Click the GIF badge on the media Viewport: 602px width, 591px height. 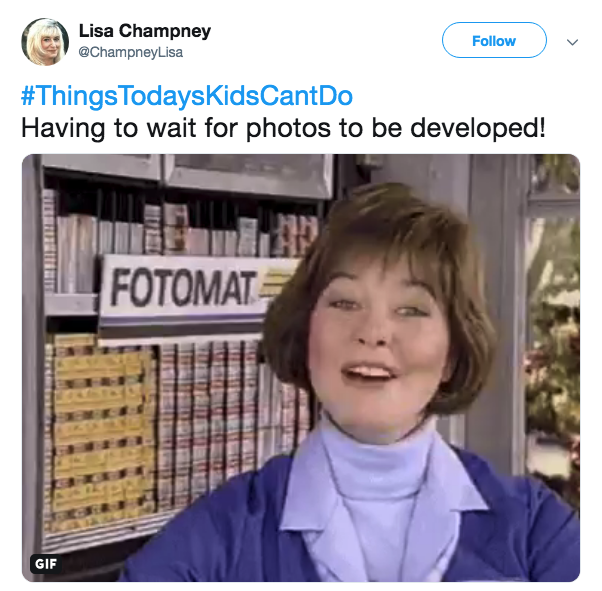click(x=46, y=564)
